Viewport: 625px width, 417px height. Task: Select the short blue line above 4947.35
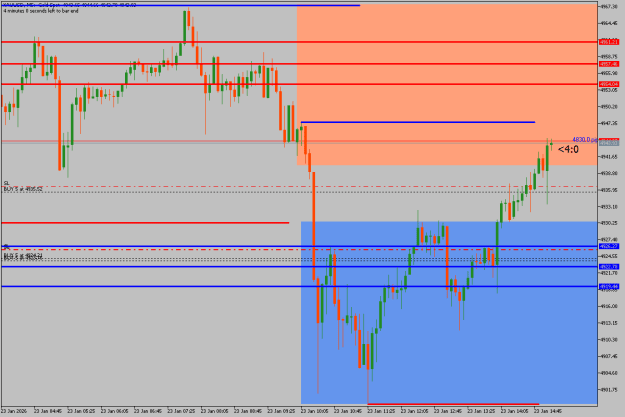pos(418,122)
